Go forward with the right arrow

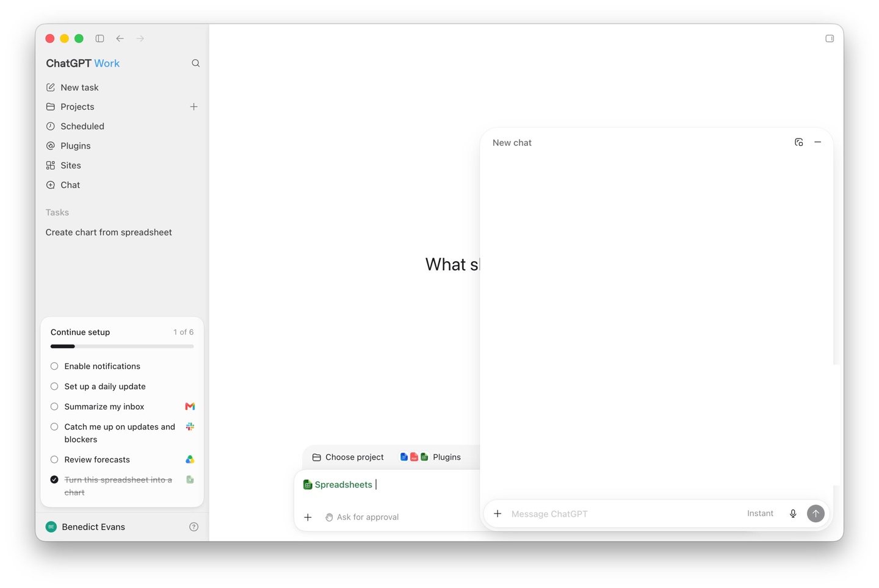[140, 38]
